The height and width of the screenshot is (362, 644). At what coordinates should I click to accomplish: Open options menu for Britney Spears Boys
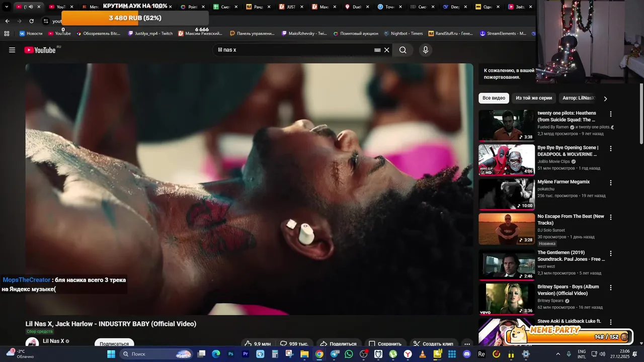click(611, 288)
